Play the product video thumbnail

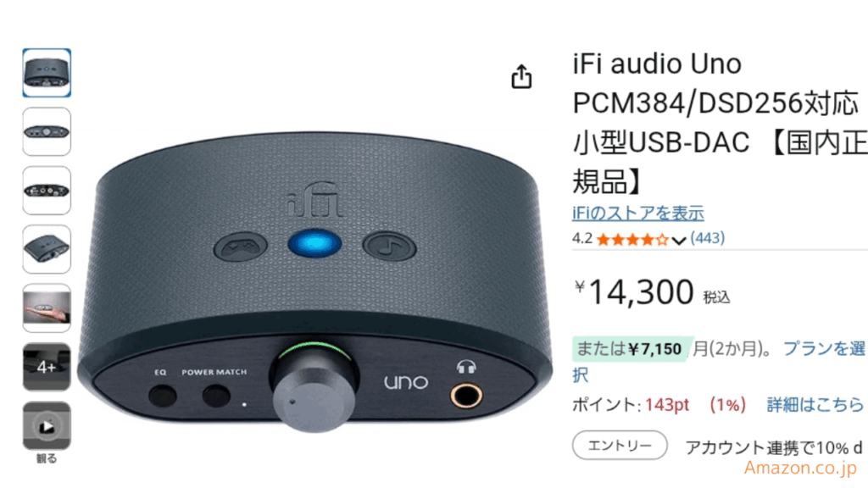click(x=47, y=425)
